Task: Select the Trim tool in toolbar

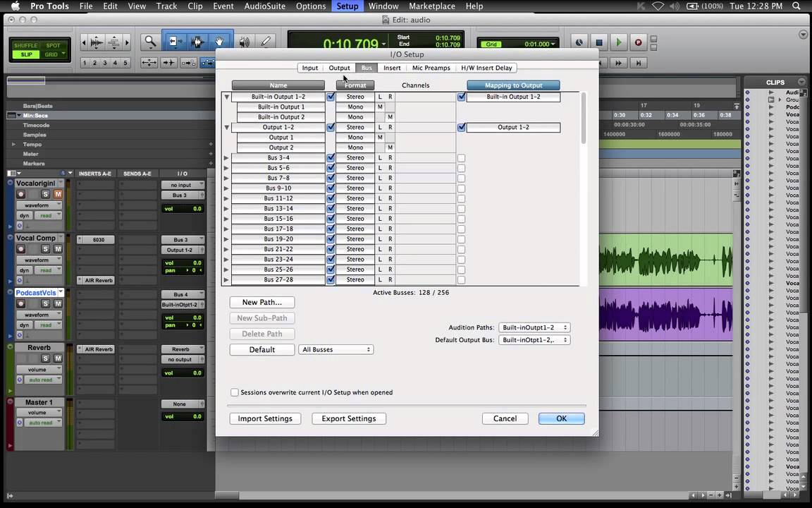Action: pos(174,42)
